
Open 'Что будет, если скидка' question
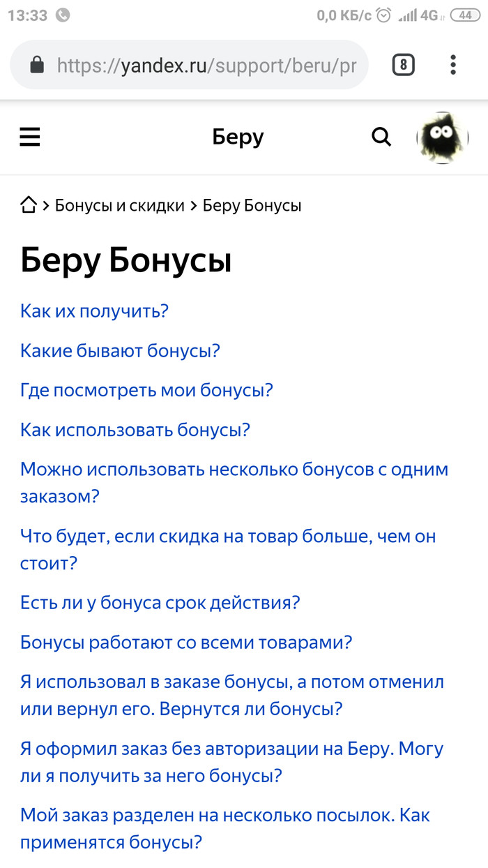pos(227,550)
